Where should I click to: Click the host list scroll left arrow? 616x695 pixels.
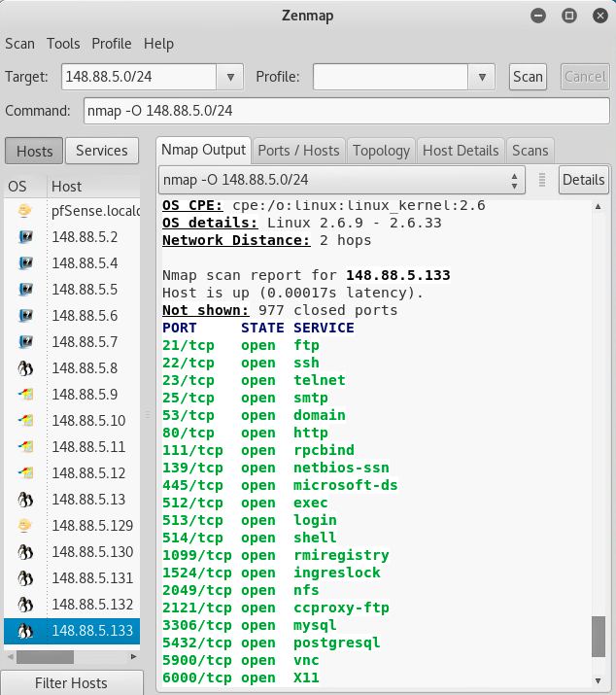pyautogui.click(x=10, y=657)
